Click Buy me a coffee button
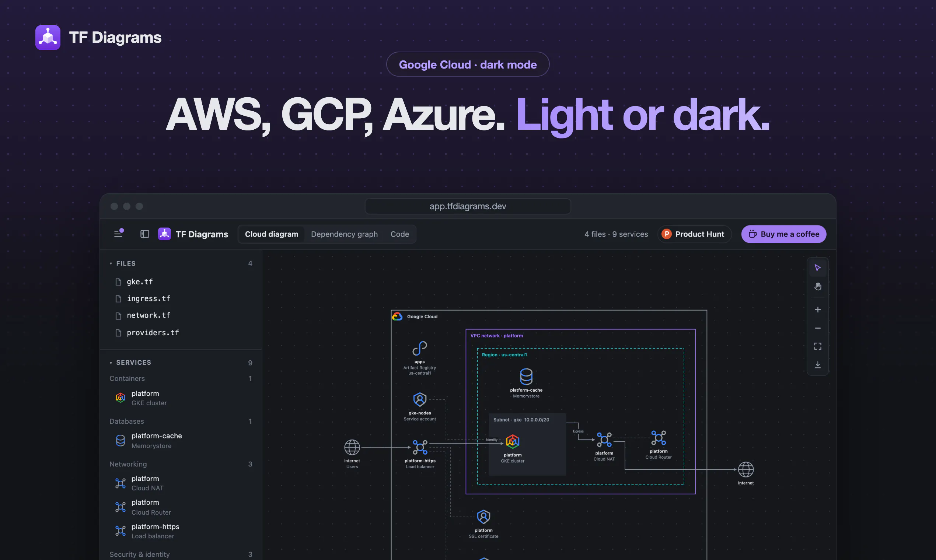936x560 pixels. (783, 234)
